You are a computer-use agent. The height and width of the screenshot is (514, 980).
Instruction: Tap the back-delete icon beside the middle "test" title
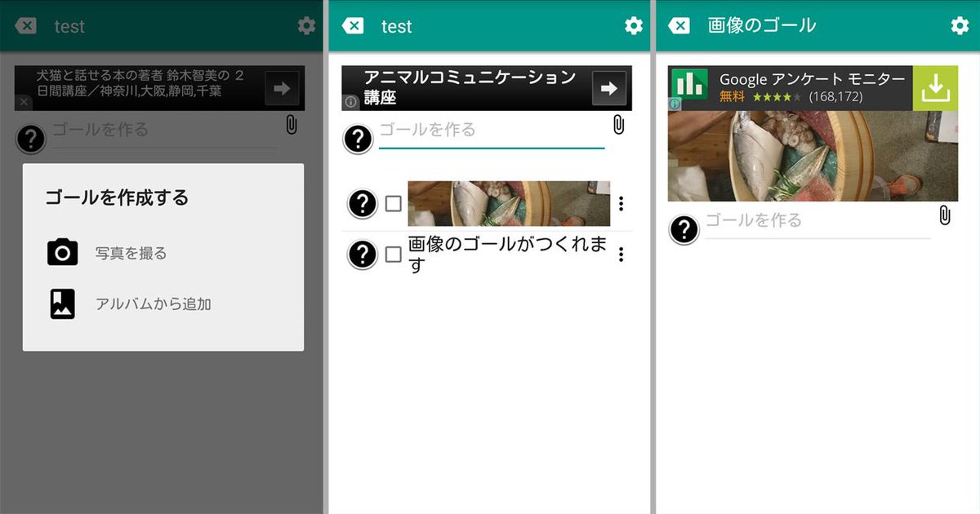[x=353, y=26]
